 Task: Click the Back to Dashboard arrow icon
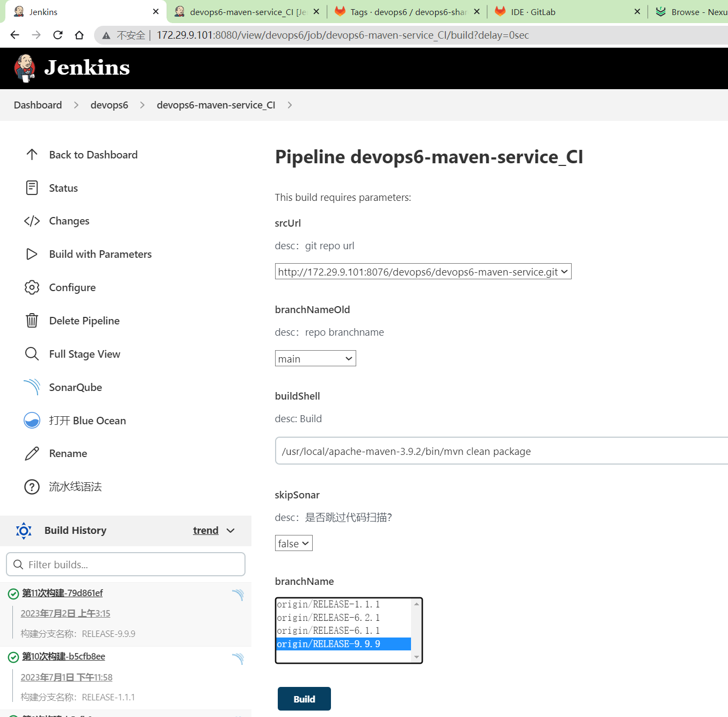point(32,155)
